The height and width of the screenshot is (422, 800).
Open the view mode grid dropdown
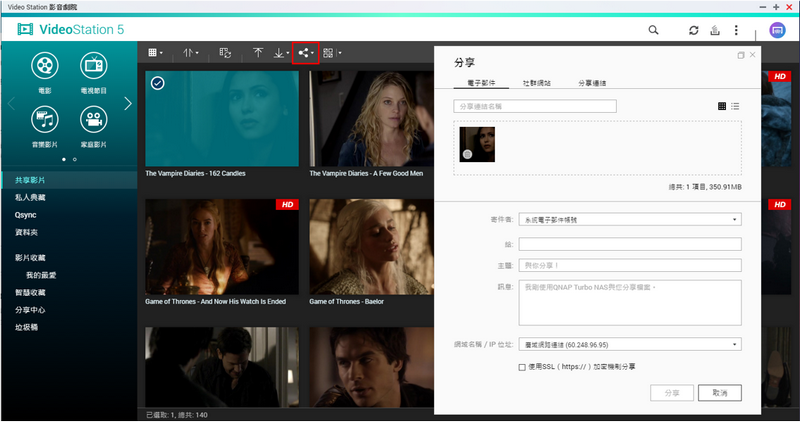(x=155, y=53)
